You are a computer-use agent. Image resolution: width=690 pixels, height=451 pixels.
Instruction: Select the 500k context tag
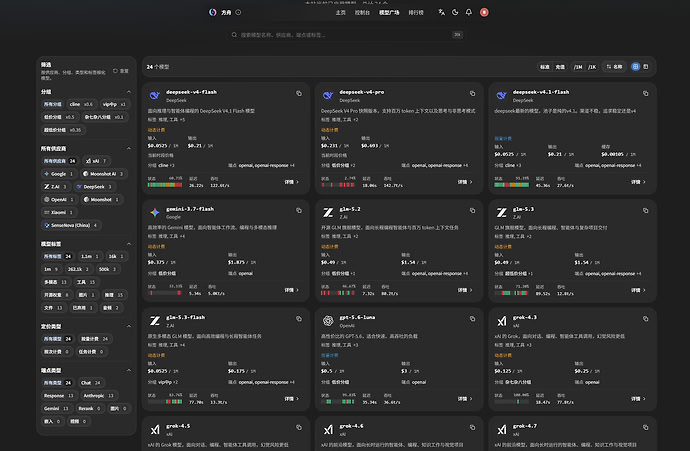[x=107, y=269]
